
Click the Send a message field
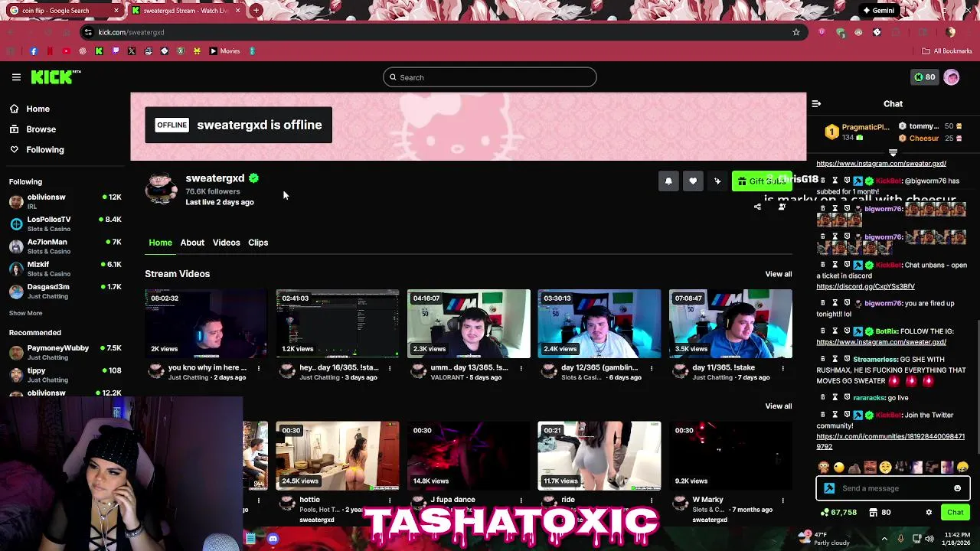pos(893,488)
